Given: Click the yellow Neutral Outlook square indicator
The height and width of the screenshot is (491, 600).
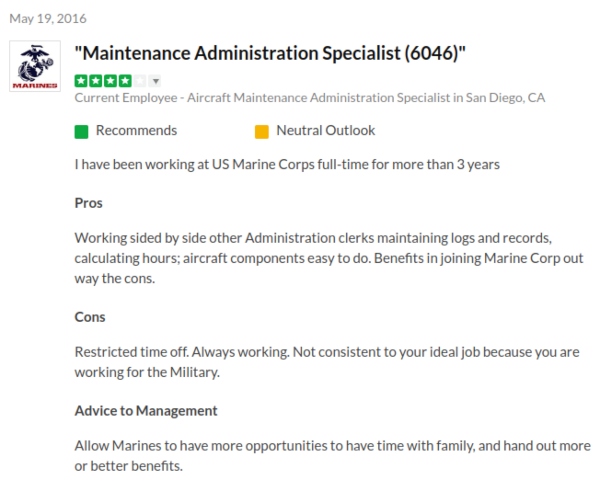Looking at the screenshot, I should [x=262, y=131].
